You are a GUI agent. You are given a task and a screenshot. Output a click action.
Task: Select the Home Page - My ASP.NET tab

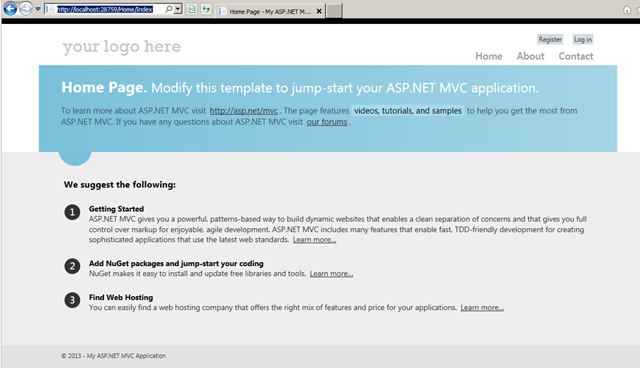click(270, 11)
